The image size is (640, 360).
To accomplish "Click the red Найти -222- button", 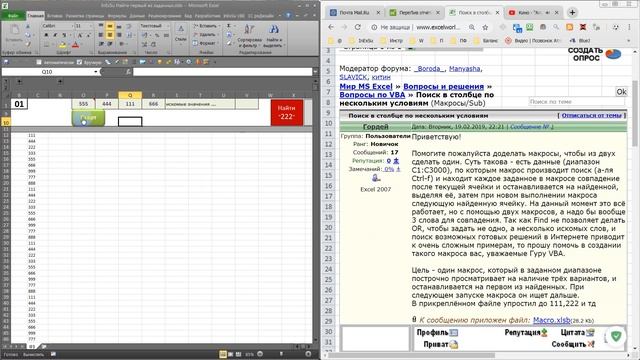I will click(x=287, y=112).
